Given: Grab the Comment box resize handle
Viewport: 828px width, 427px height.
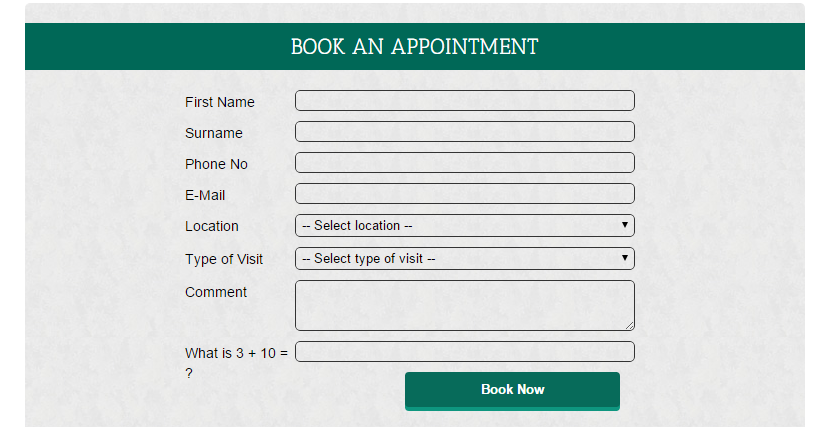Looking at the screenshot, I should (630, 326).
